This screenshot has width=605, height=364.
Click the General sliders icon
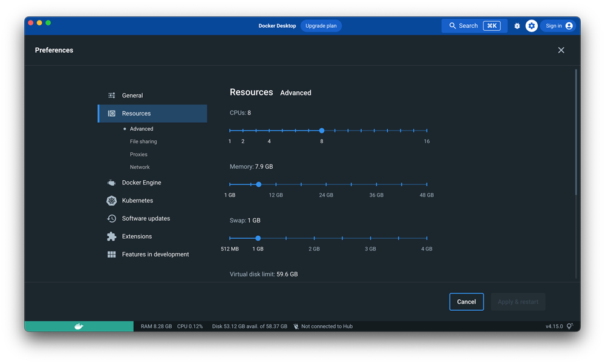[111, 96]
